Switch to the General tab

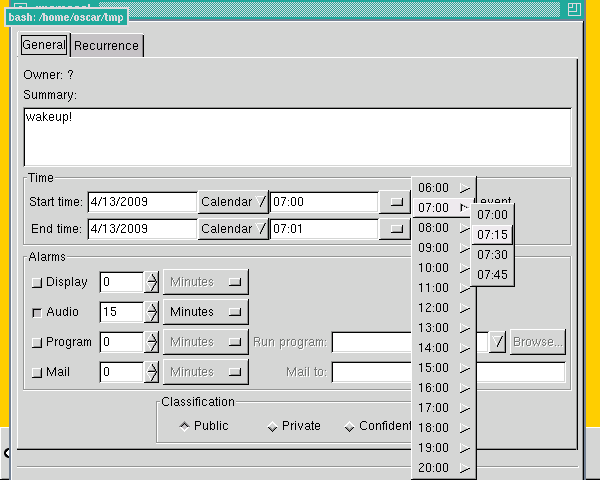coord(43,46)
